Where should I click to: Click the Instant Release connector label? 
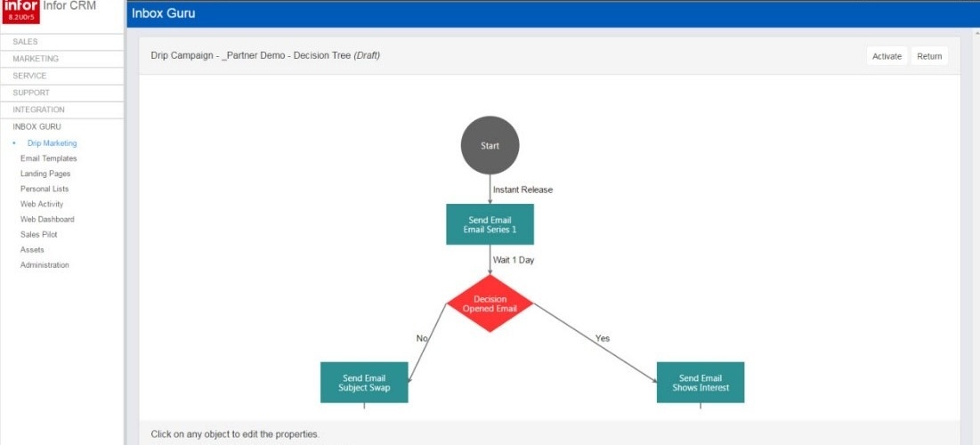point(523,190)
